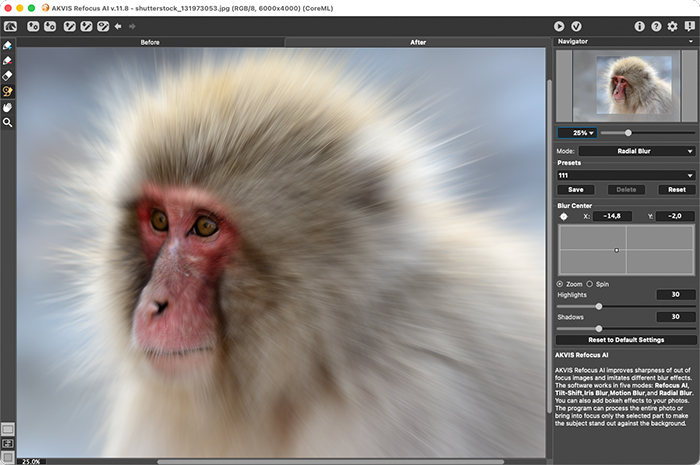Expand the Presets dropdown showing 111
Image resolution: width=700 pixels, height=465 pixels.
click(x=626, y=175)
